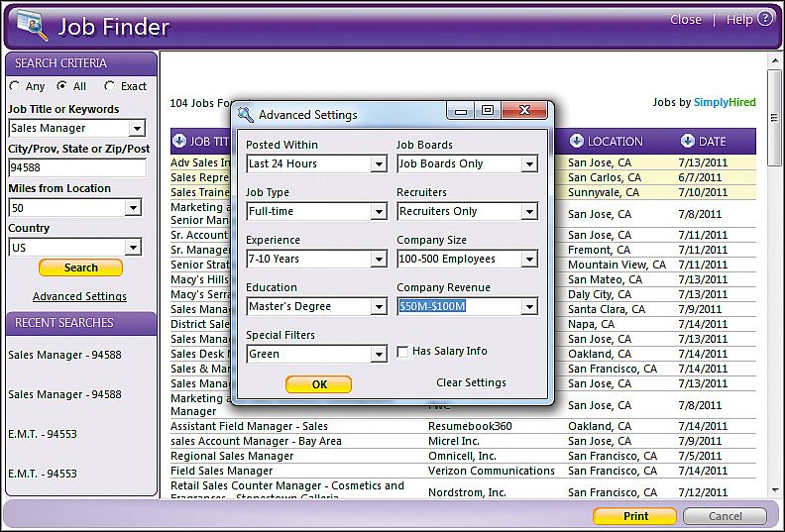Viewport: 785px width, 532px height.
Task: Click Nordstrom, Inc. company cell
Action: 467,492
